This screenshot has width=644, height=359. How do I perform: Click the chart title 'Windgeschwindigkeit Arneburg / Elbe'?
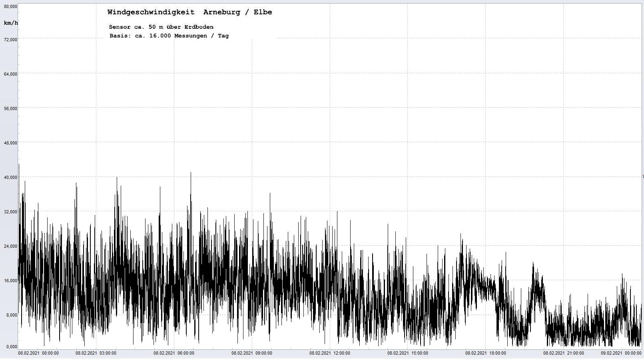pos(189,12)
